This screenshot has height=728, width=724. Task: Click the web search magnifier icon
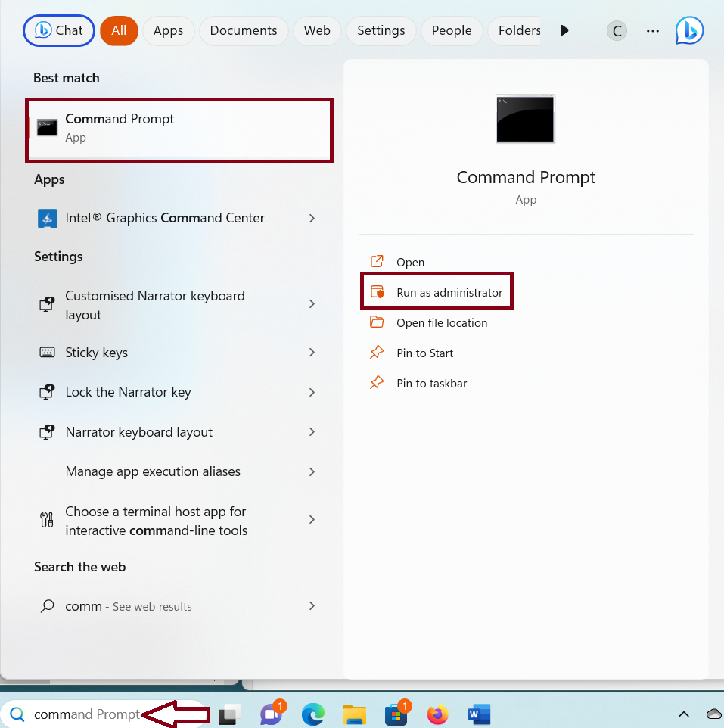(x=48, y=606)
